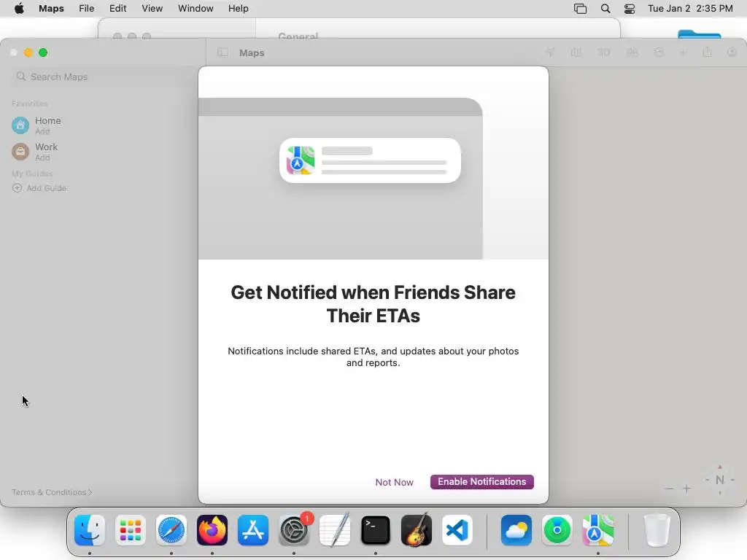
Task: Open the map mode icon in toolbar
Action: coord(576,52)
